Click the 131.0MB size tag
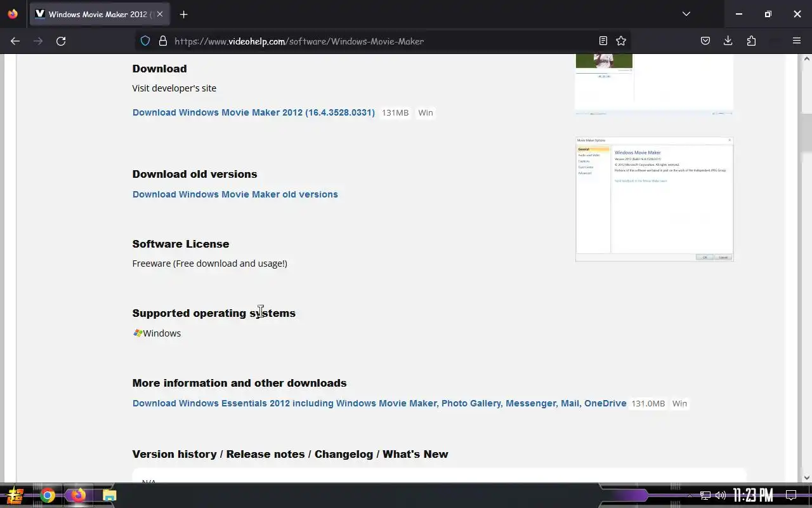The width and height of the screenshot is (812, 508). click(x=648, y=403)
